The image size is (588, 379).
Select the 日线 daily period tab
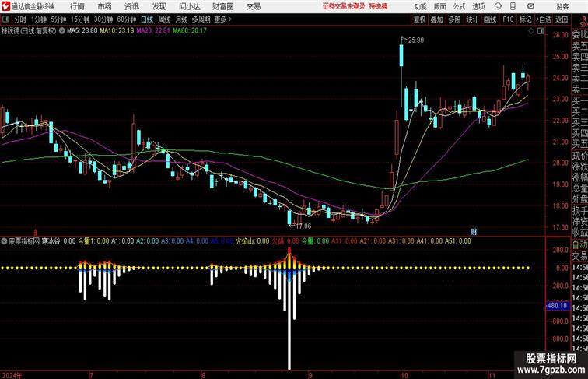point(147,19)
